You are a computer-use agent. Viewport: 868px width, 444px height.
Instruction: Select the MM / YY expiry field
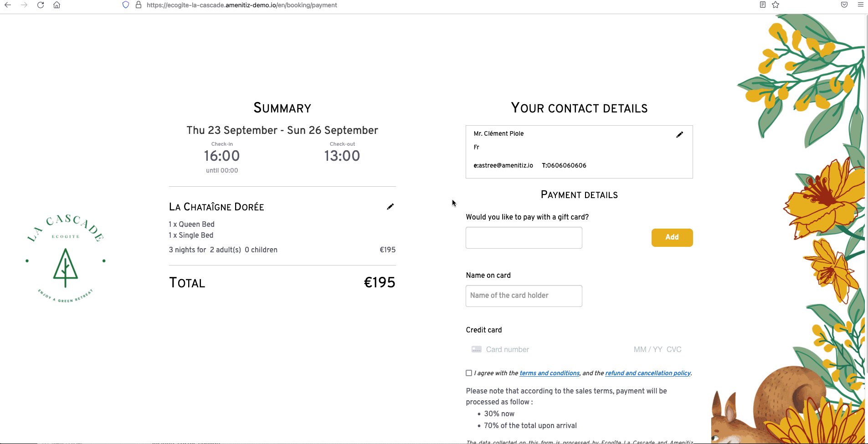[648, 349]
